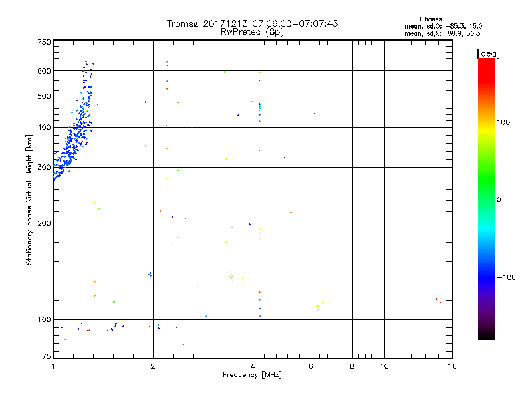Click the y-axis tick label '400'

pyautogui.click(x=44, y=128)
